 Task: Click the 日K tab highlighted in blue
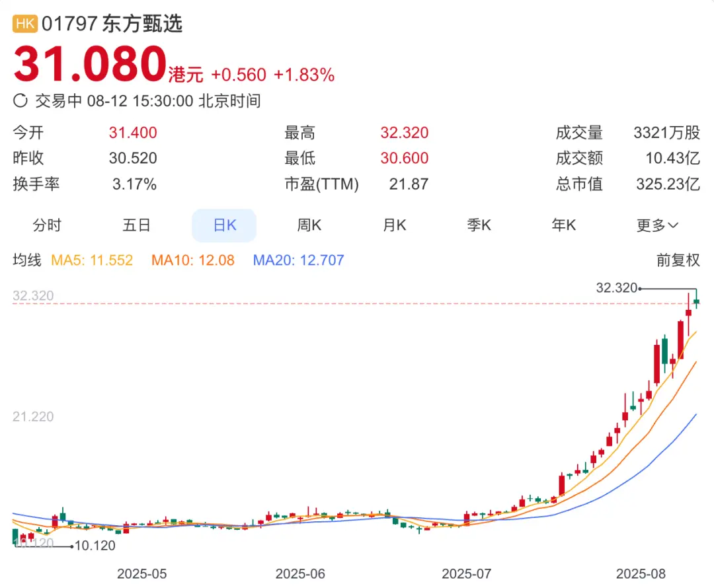coord(223,225)
